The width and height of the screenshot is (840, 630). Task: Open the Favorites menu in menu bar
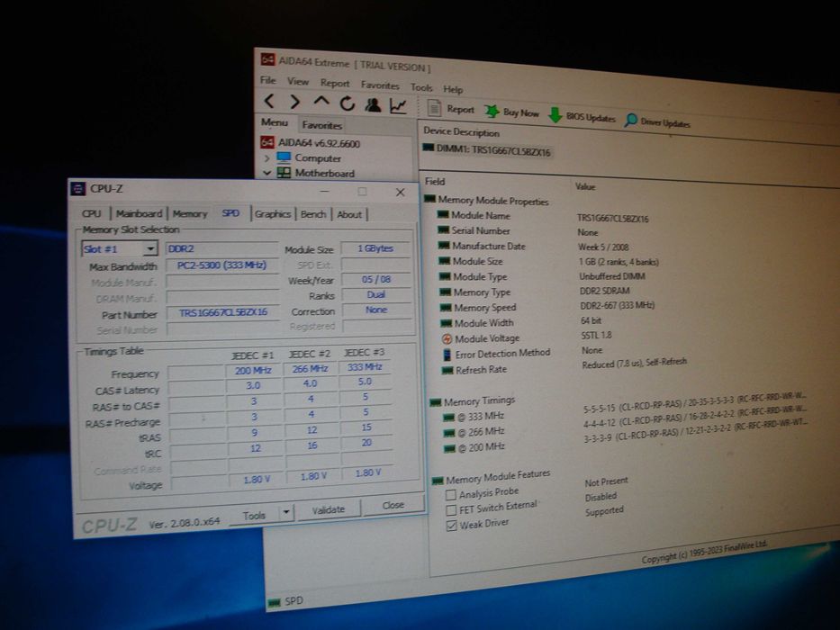380,85
